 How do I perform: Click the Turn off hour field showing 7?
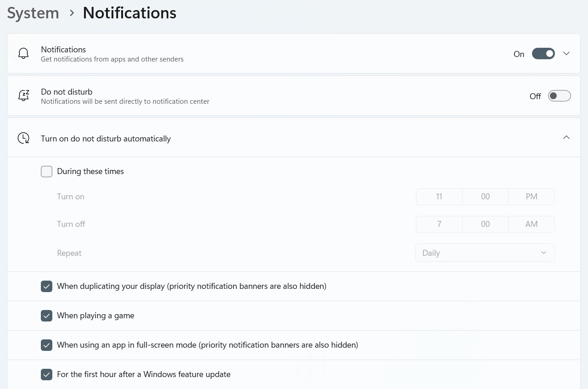[x=439, y=224]
